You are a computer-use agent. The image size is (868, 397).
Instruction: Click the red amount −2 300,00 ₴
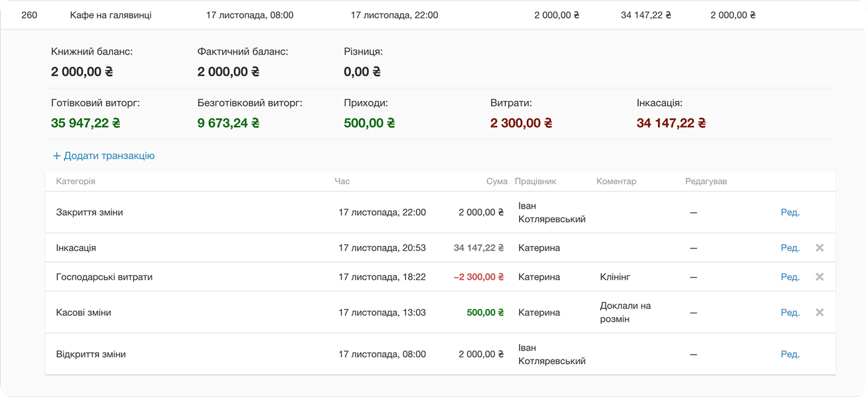479,277
